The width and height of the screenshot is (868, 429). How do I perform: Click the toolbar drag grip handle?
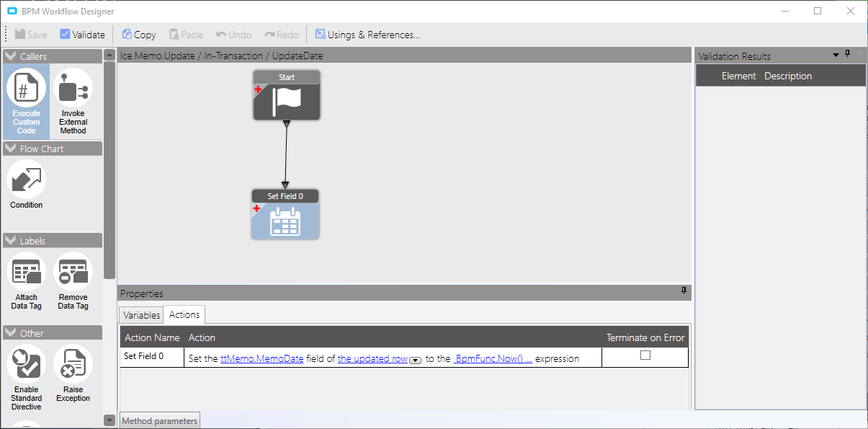6,35
